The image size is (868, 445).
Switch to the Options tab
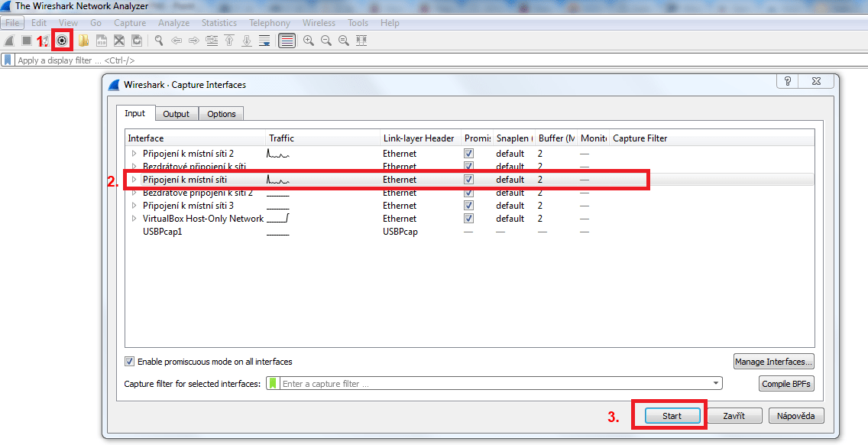click(222, 114)
